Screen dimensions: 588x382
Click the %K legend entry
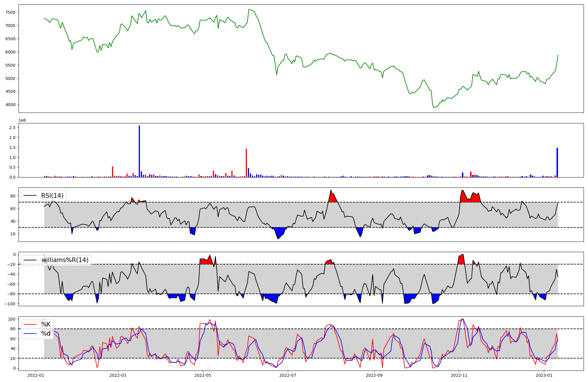tap(46, 324)
